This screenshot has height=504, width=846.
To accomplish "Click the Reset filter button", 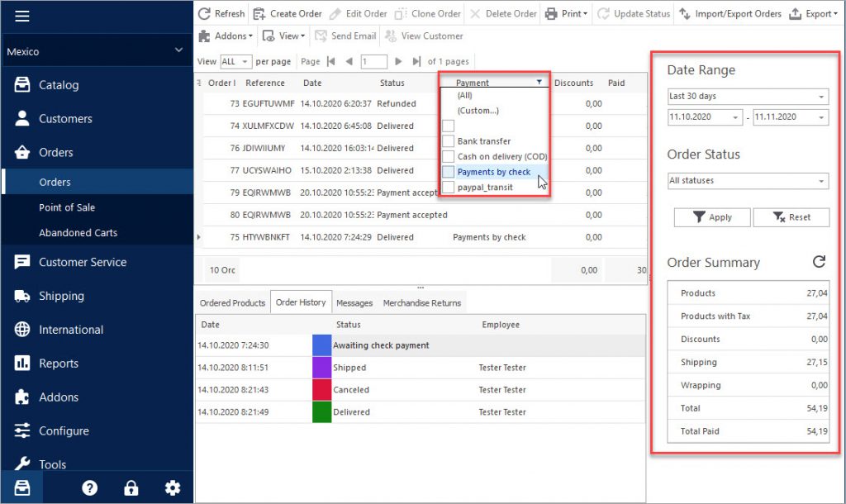I will pyautogui.click(x=791, y=216).
